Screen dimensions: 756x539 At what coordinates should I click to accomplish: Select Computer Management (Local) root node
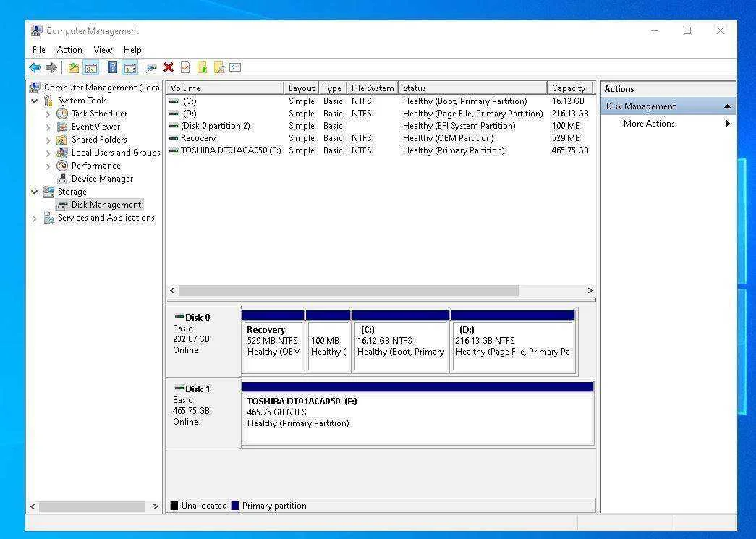(103, 88)
